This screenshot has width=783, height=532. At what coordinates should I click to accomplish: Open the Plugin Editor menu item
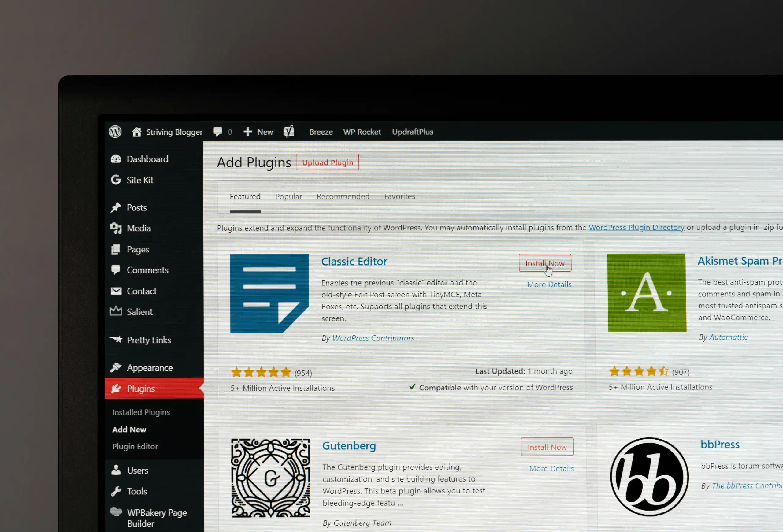[135, 446]
